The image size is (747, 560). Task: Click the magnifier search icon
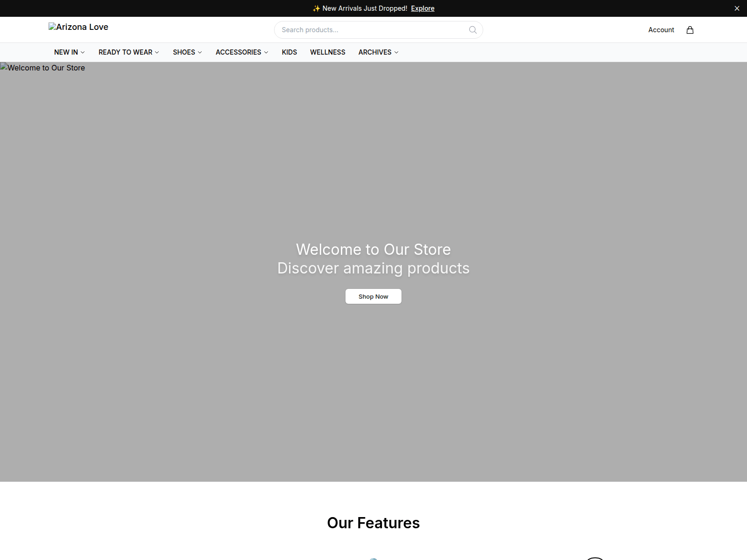point(473,30)
